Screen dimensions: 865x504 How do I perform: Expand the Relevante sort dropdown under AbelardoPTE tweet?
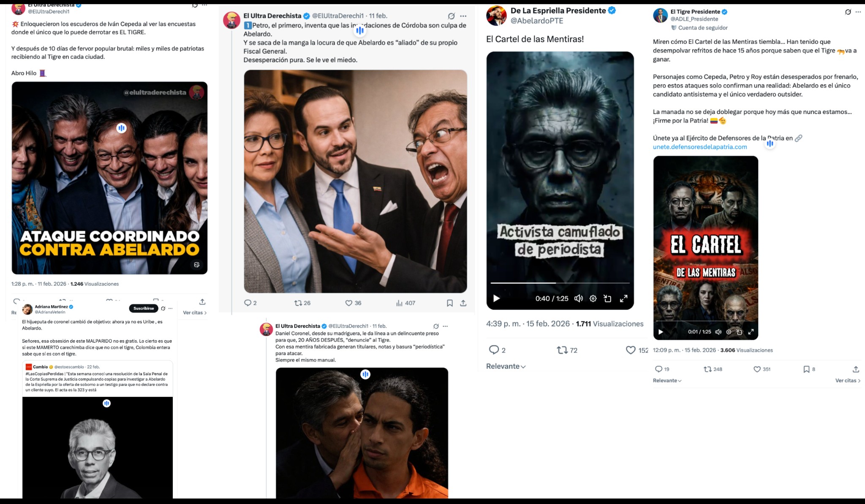coord(506,366)
